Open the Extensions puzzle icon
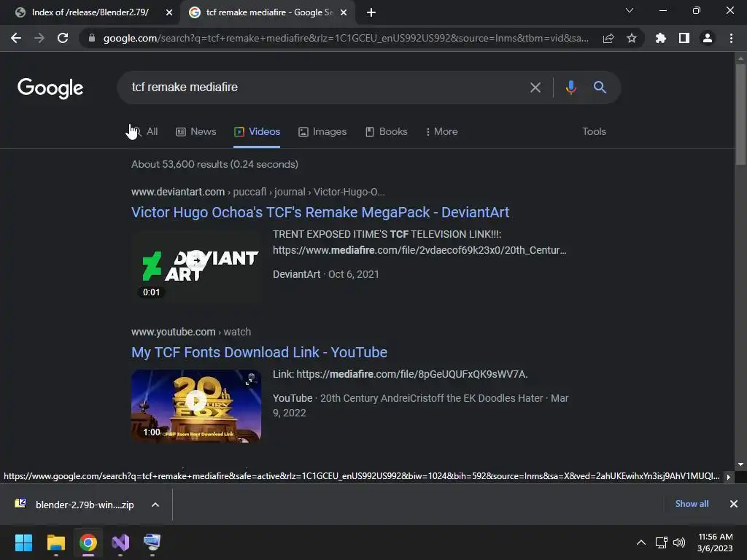This screenshot has height=560, width=747. [x=660, y=38]
